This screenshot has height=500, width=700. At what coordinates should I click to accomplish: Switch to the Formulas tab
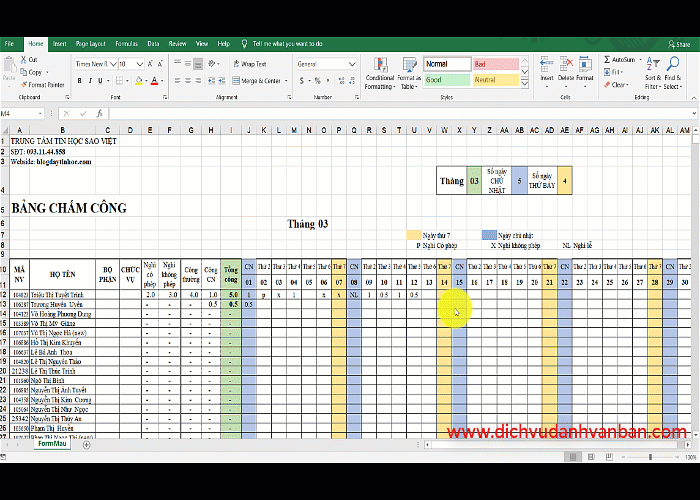[x=126, y=44]
